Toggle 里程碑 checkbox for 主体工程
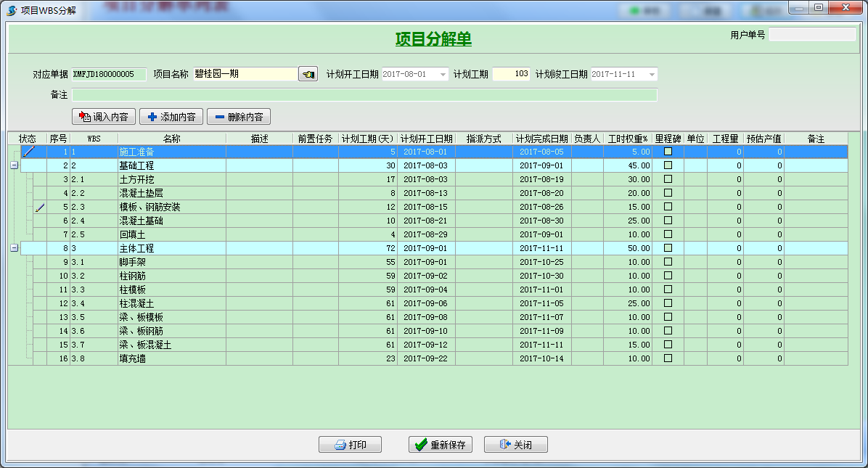868x468 pixels. tap(668, 248)
